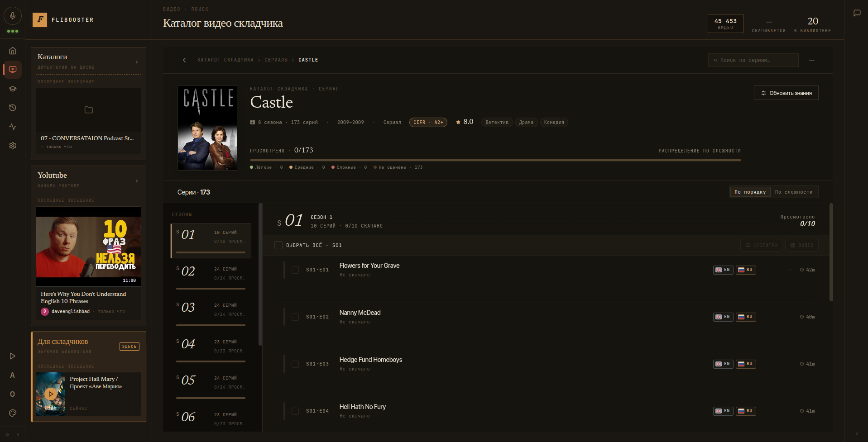Tick checkbox for Hedge Fund Homeboys episode
Viewport: 868px width, 442px height.
pyautogui.click(x=295, y=364)
